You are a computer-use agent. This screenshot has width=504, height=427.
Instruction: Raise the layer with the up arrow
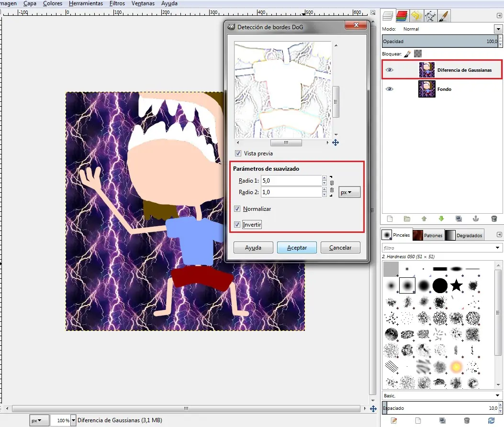[x=424, y=219]
